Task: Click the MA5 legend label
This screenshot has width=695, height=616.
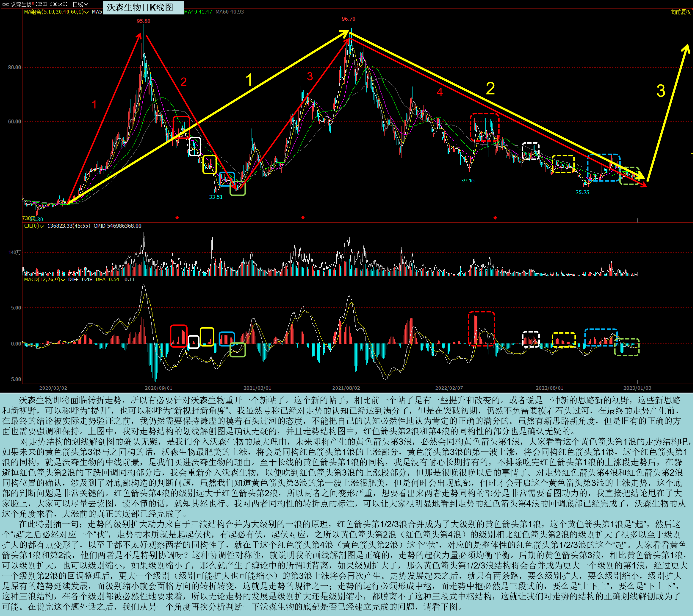Action: tap(97, 12)
